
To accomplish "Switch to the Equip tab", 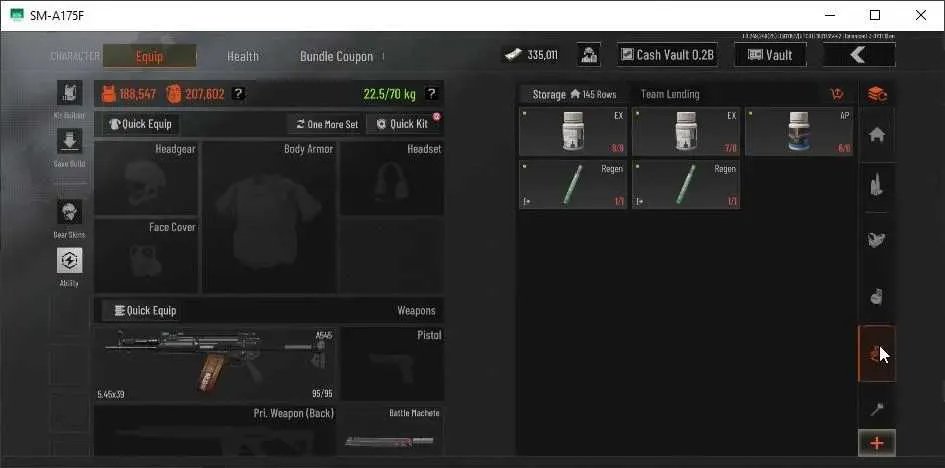I will pyautogui.click(x=149, y=56).
